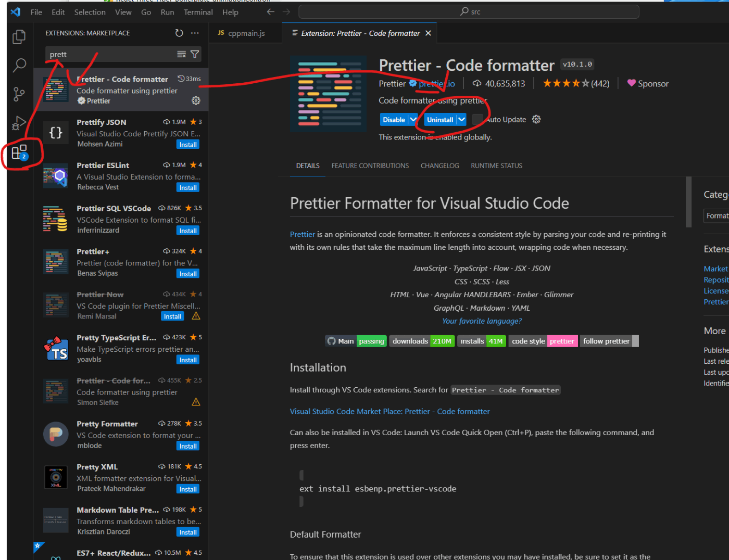
Task: Click the Prettier link in description
Action: coord(302,234)
